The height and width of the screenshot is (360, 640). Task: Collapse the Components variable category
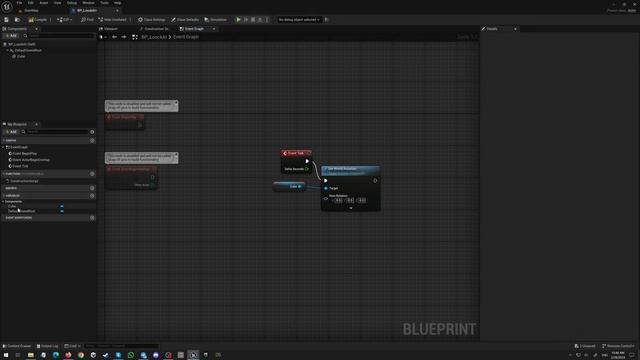click(x=4, y=202)
